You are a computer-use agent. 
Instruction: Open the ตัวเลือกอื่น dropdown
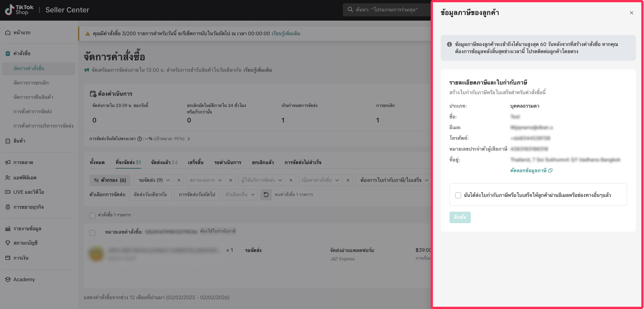click(x=240, y=194)
